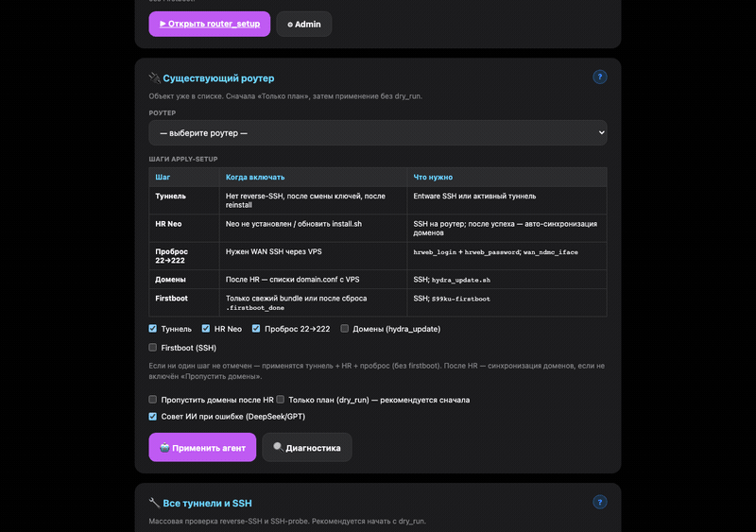The height and width of the screenshot is (532, 756).
Task: Enable Только план (dry_run) checkbox
Action: (280, 400)
